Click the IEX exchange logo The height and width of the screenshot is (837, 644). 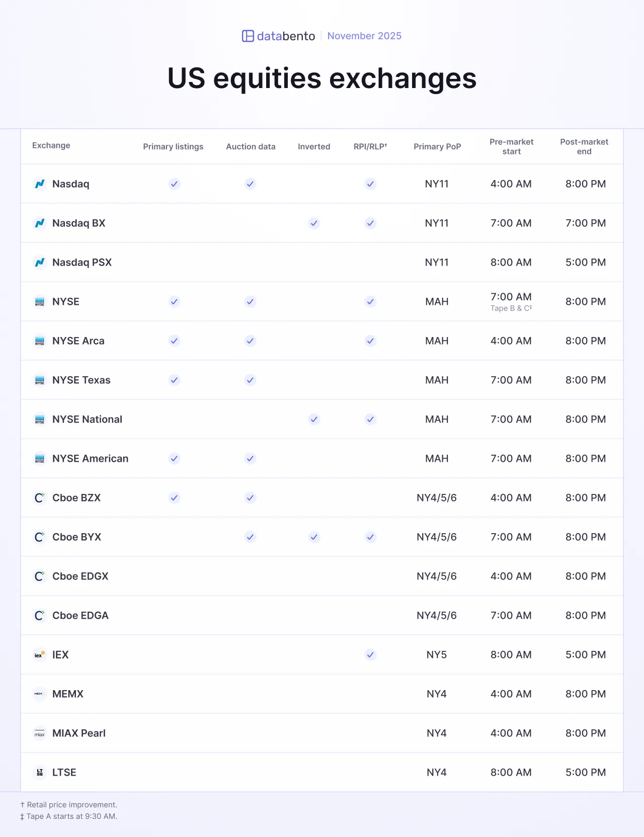click(x=40, y=655)
